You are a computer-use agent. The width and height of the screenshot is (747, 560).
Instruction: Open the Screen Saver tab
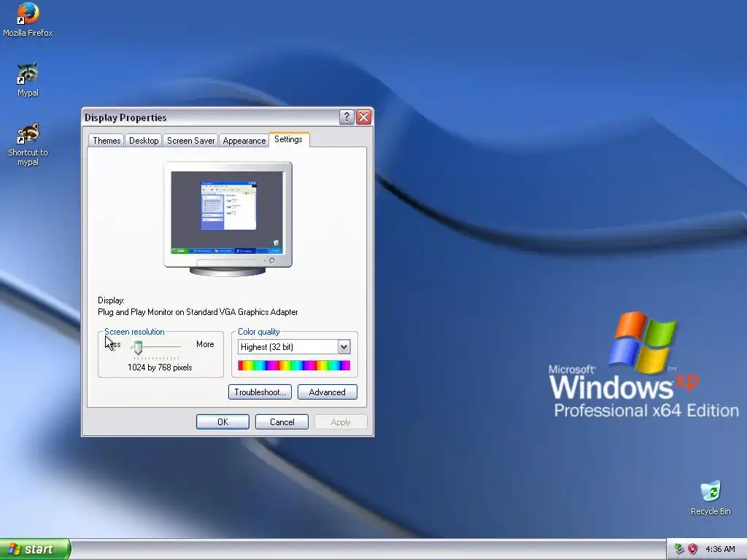tap(190, 141)
